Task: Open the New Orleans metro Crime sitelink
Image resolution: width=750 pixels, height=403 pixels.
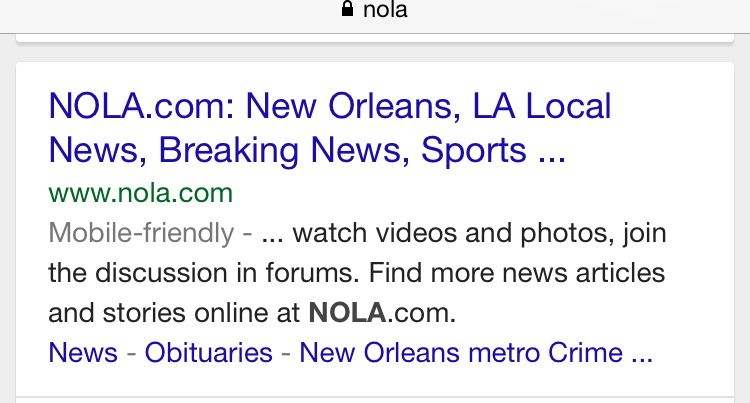Action: 461,353
